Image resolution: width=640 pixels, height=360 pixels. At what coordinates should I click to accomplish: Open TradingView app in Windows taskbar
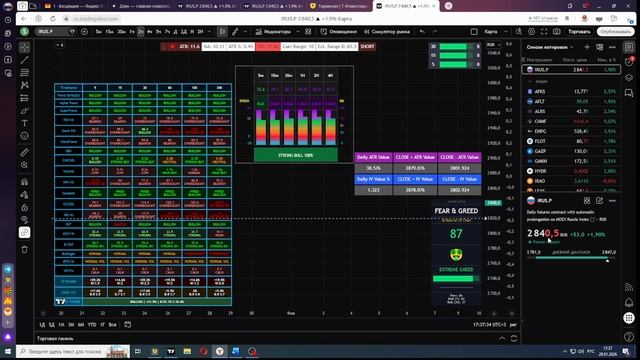click(x=171, y=351)
